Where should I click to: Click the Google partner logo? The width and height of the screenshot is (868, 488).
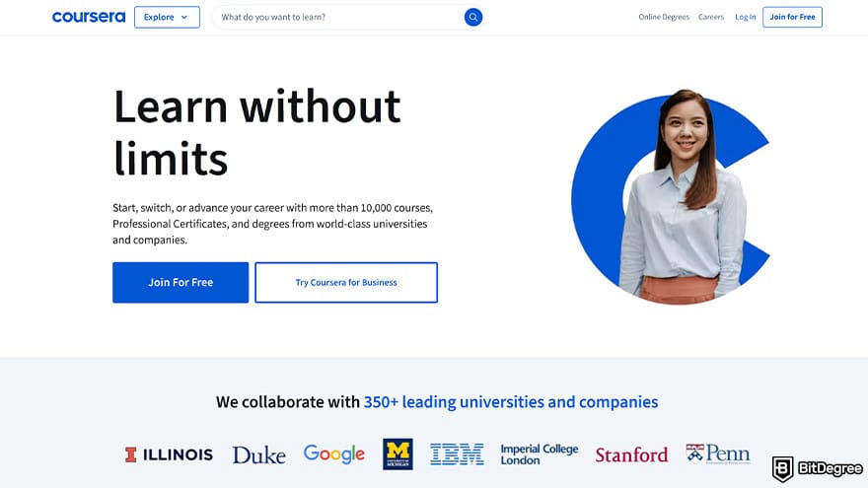click(x=333, y=454)
